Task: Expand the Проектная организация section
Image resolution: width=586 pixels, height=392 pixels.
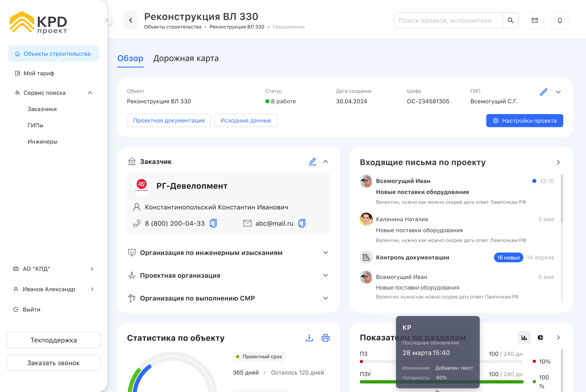Action: 326,275
